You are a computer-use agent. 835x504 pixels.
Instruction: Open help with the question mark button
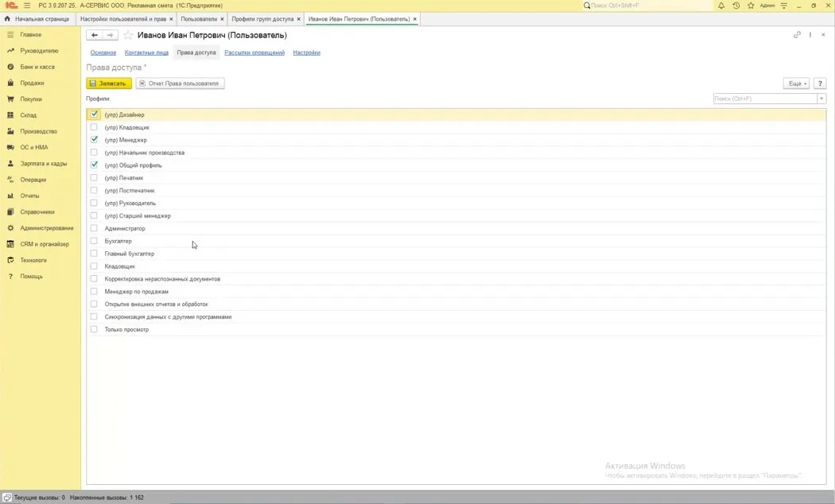pyautogui.click(x=820, y=83)
